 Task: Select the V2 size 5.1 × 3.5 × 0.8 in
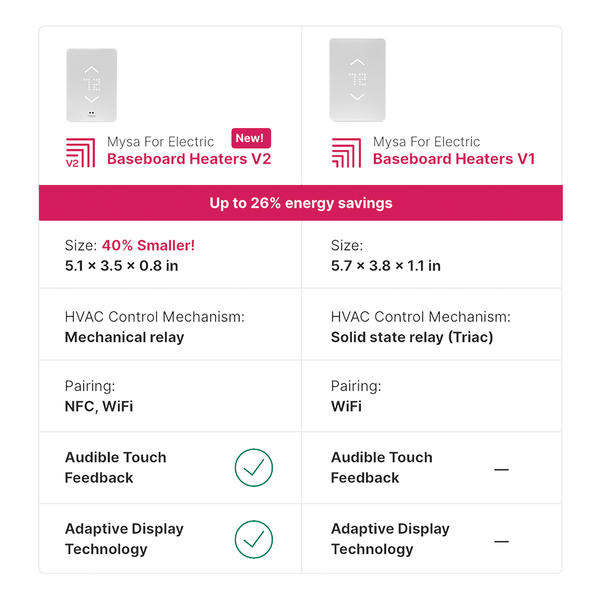[x=119, y=266]
